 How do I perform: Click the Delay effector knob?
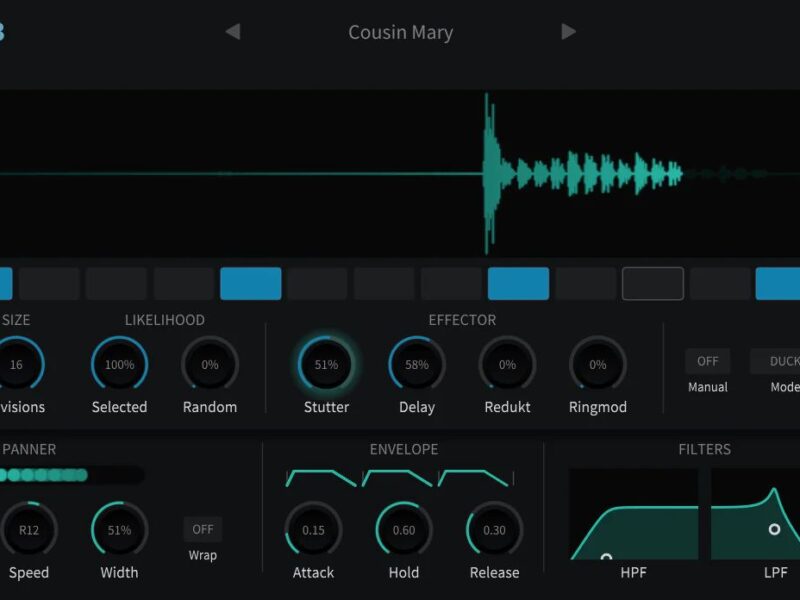click(417, 365)
